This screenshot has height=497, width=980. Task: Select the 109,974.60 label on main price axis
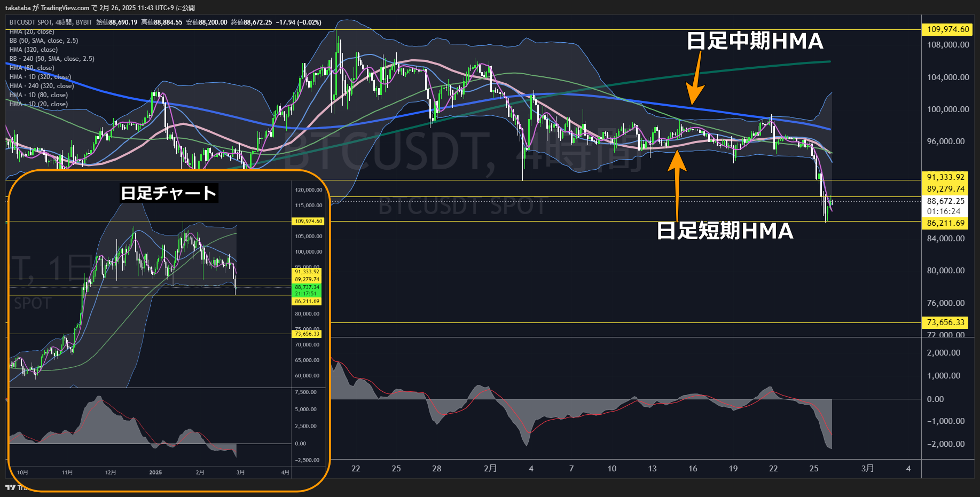click(x=948, y=29)
